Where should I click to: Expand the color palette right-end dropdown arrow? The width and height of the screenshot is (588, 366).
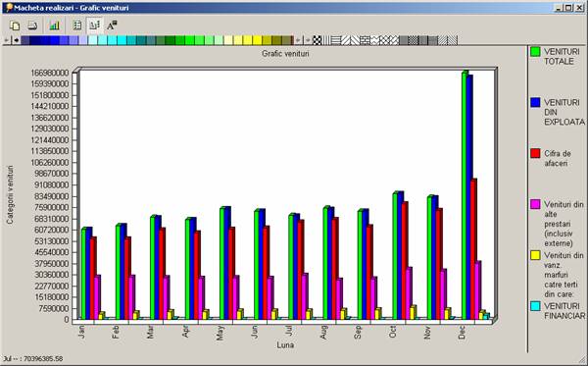(298, 40)
